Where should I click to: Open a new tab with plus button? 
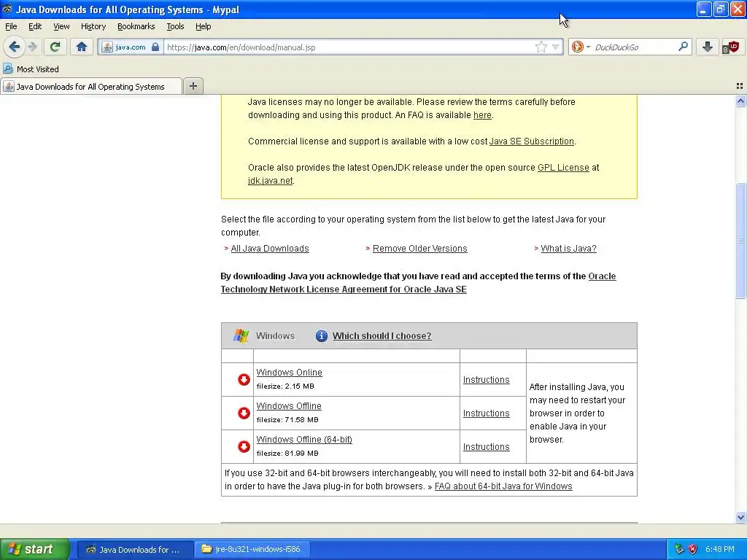[x=193, y=86]
